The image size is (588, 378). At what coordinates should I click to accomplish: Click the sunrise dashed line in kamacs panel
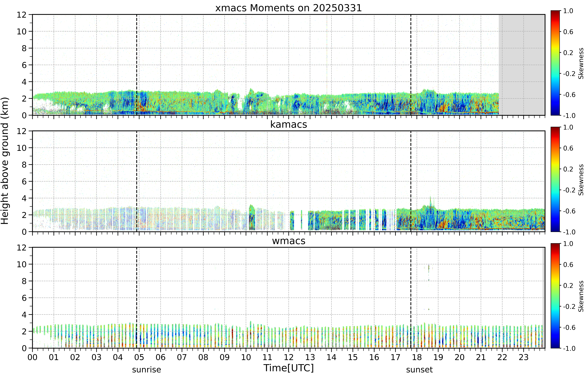[x=137, y=181]
